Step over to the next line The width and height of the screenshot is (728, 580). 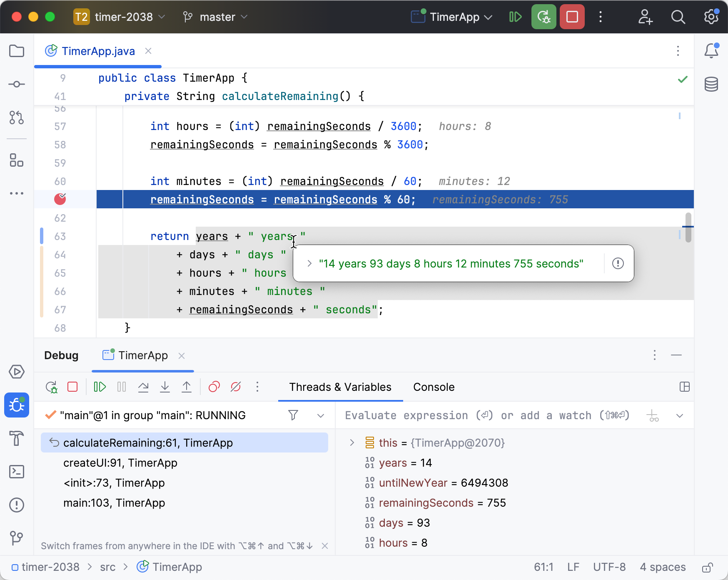(x=143, y=387)
